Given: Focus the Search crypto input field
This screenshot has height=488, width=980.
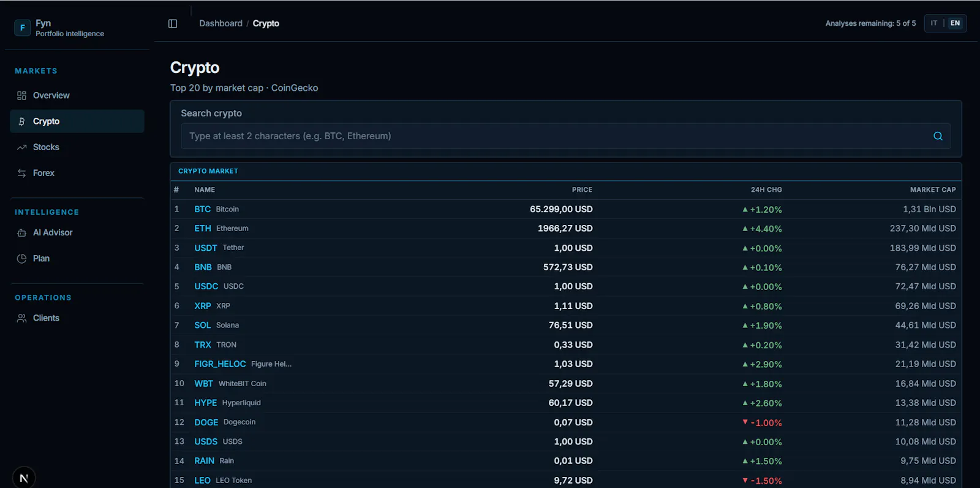Looking at the screenshot, I should [565, 136].
